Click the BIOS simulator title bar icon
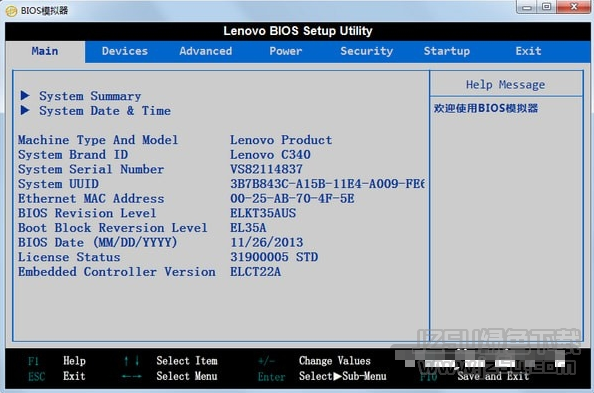This screenshot has height=393, width=594. point(11,11)
